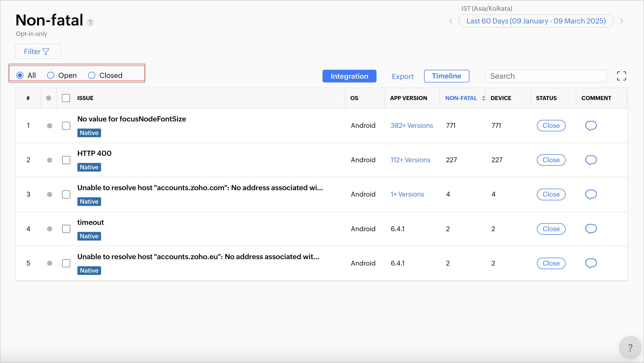This screenshot has height=363, width=644.
Task: Click help question mark next to Non-fatal title
Action: [90, 22]
